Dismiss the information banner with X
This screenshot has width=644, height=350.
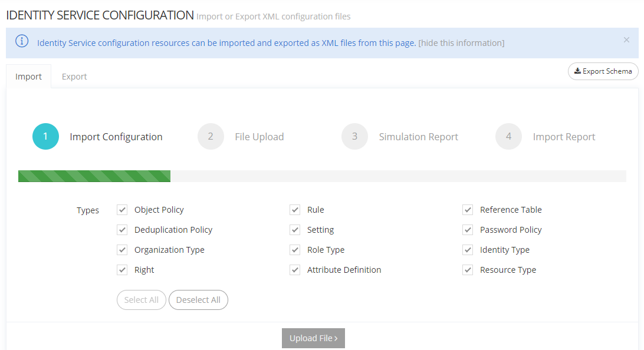[626, 40]
